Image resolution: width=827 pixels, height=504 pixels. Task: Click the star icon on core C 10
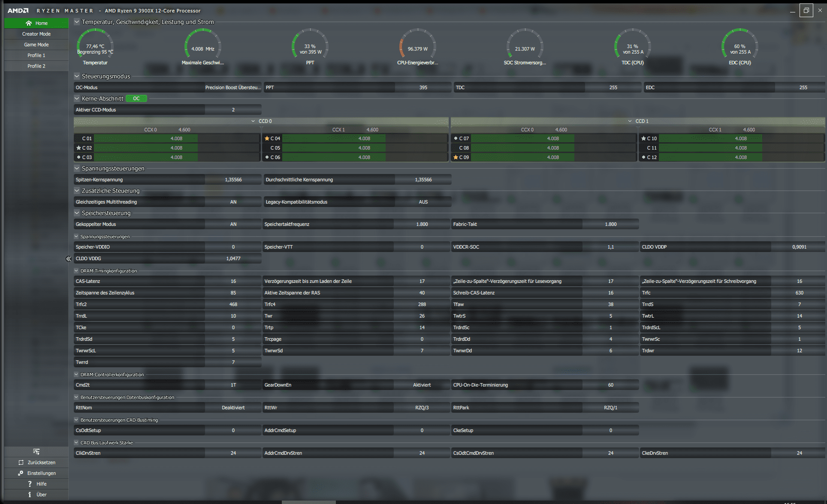tap(643, 138)
